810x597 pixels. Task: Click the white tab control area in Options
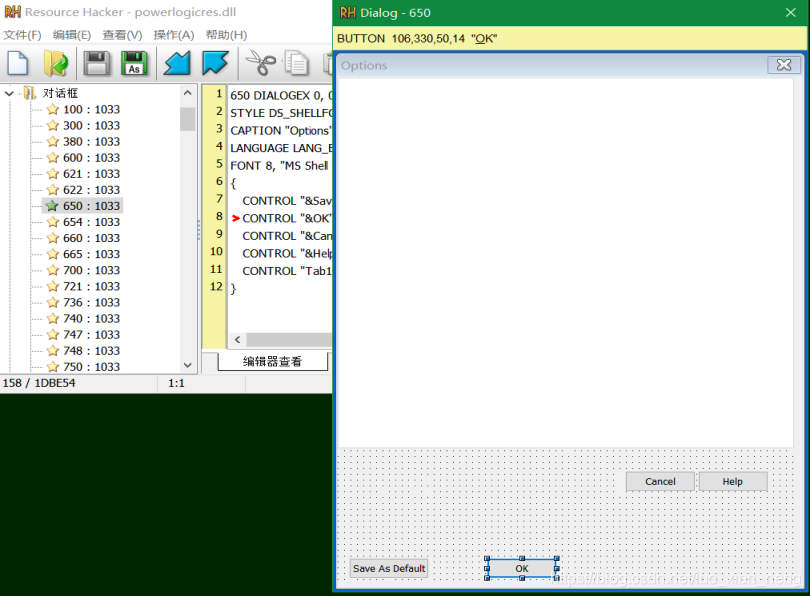[566, 262]
